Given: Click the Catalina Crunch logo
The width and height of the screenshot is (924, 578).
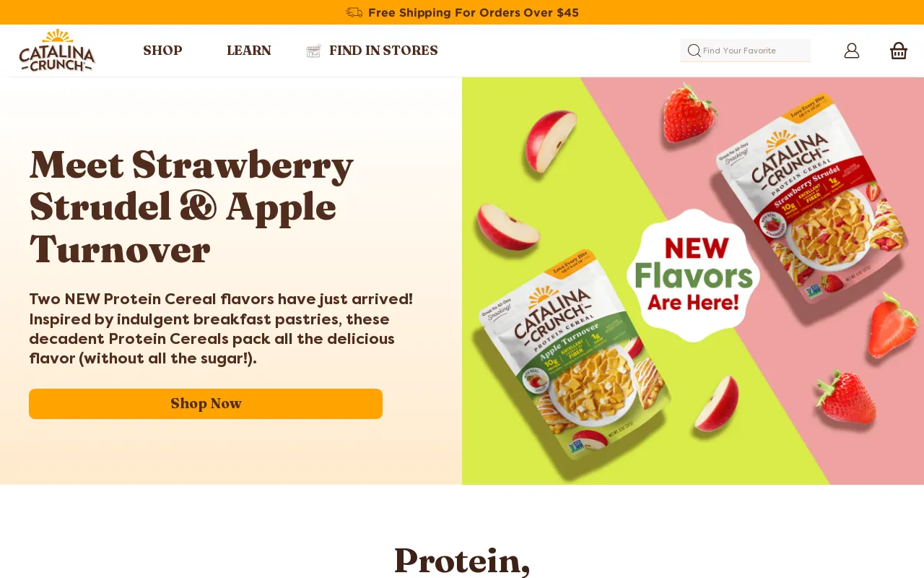Looking at the screenshot, I should (x=57, y=51).
